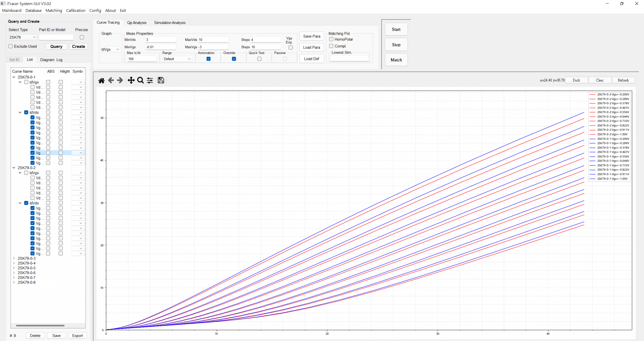Viewport: 644px width, 341px height.
Task: Click the Save button below curve list
Action: [x=57, y=335]
